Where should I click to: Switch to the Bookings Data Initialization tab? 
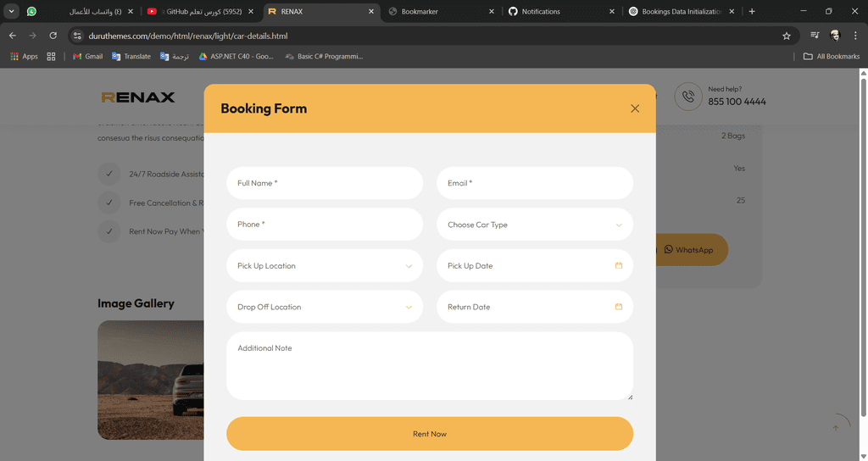[x=682, y=11]
